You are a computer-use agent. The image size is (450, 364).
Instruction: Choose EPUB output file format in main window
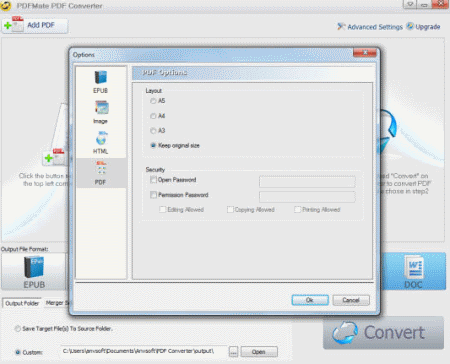[34, 271]
